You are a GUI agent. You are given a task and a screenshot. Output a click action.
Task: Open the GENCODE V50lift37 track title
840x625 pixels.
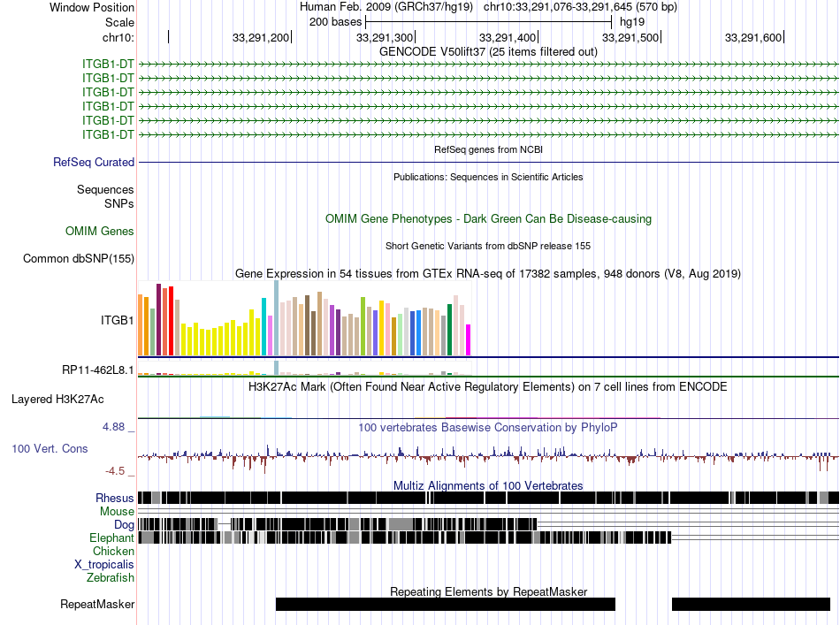click(488, 51)
